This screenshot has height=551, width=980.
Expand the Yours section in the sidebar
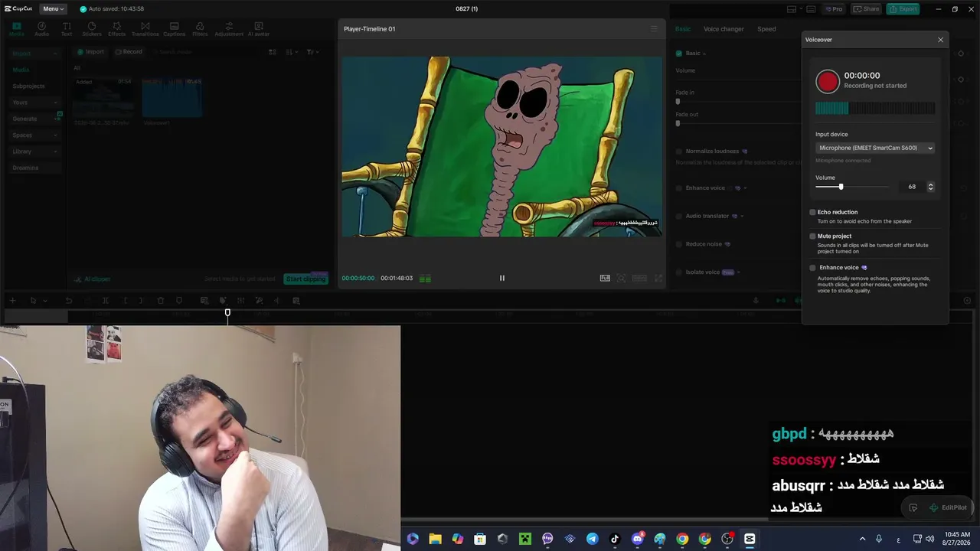pos(34,103)
